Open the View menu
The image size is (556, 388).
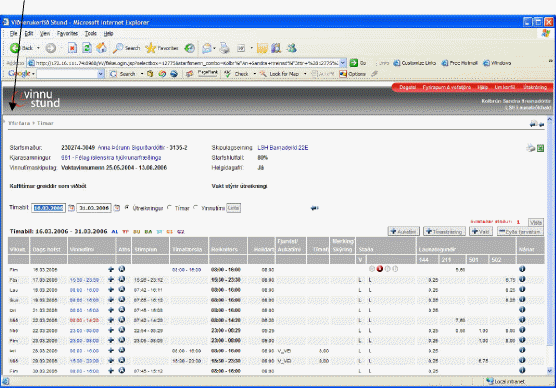point(45,34)
